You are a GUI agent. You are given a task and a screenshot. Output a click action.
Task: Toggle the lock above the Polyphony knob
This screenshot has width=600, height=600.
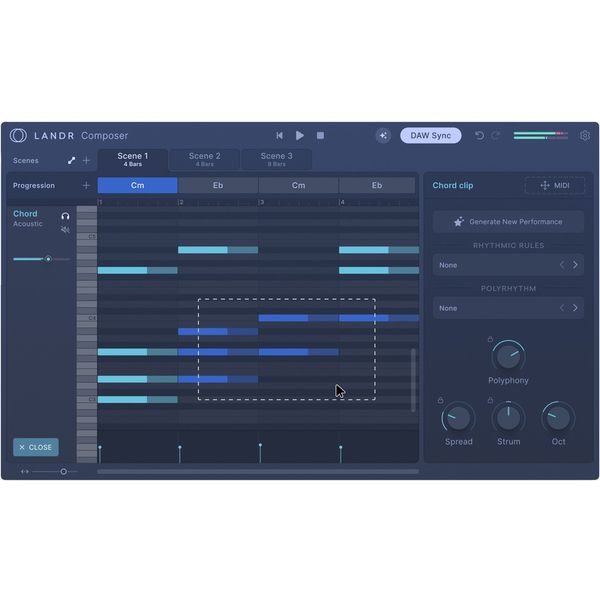tap(490, 339)
